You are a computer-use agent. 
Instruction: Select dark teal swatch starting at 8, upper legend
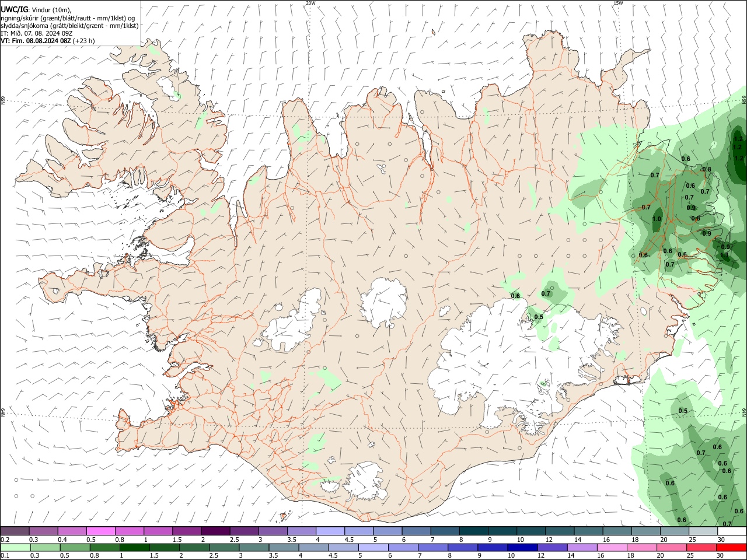[473, 531]
